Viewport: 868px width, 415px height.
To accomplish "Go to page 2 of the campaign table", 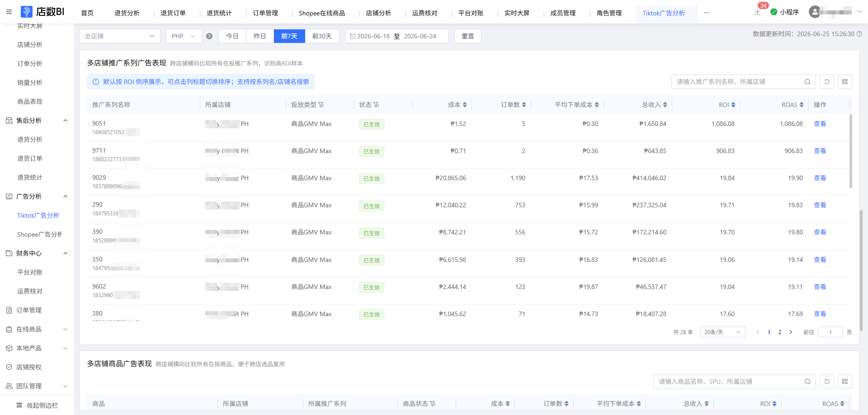I will click(x=780, y=332).
